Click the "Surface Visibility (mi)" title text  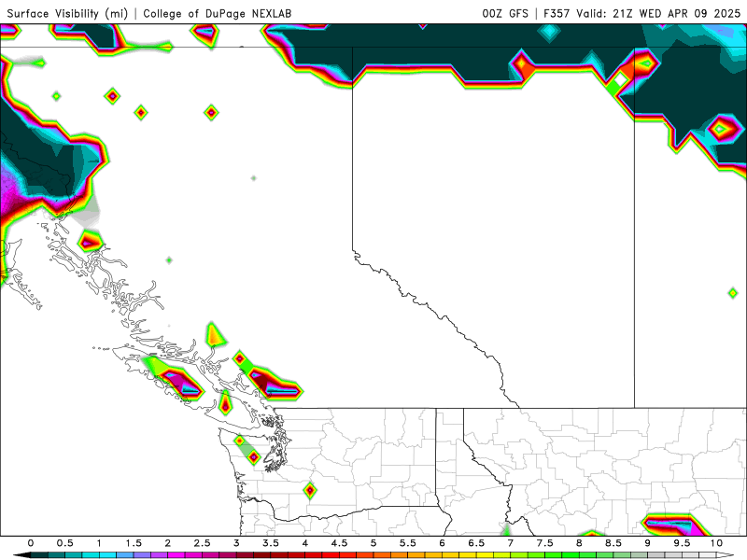pos(67,13)
